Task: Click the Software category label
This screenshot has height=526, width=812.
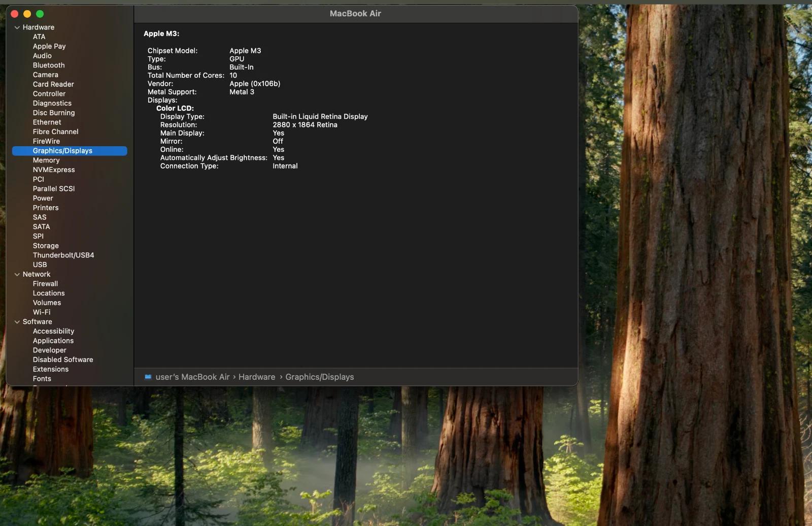Action: [38, 322]
